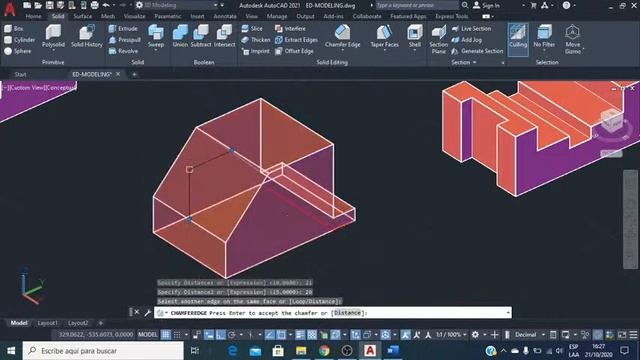The width and height of the screenshot is (640, 360).
Task: Open Google Chrome from taskbar
Action: [324, 351]
